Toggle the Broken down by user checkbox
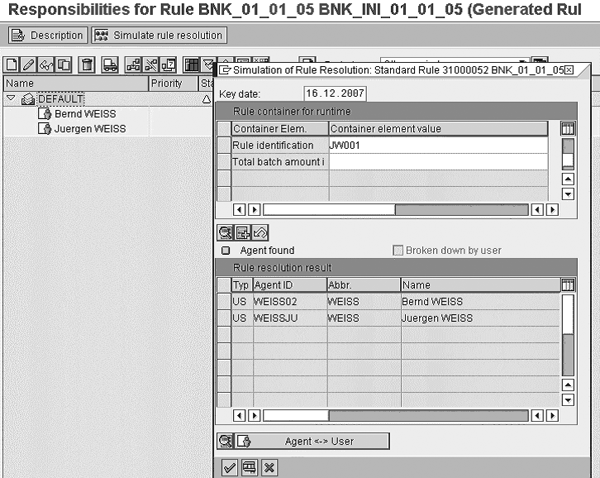Screen dimensions: 600x478 click(x=398, y=250)
